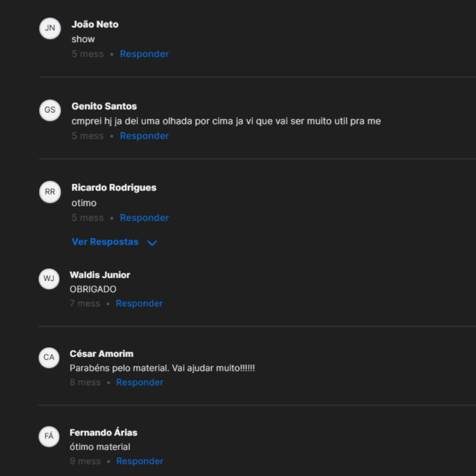Reply to Genito Santos's comment
The height and width of the screenshot is (476, 476).
144,136
